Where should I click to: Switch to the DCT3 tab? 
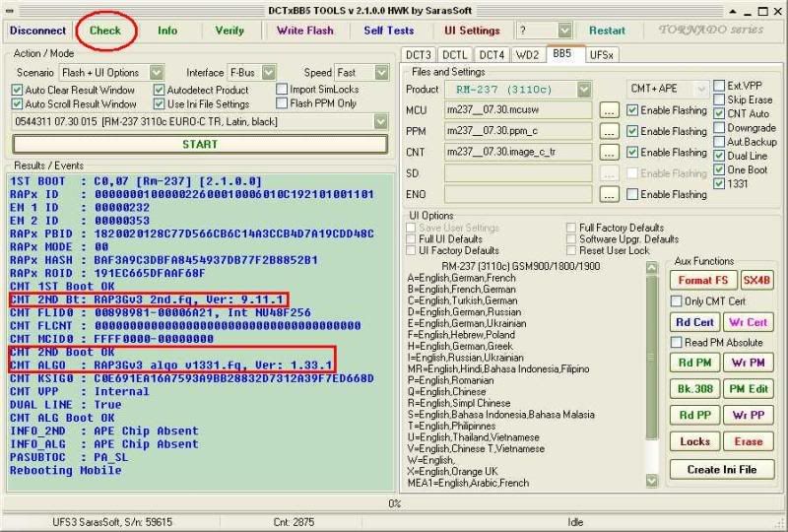point(418,55)
